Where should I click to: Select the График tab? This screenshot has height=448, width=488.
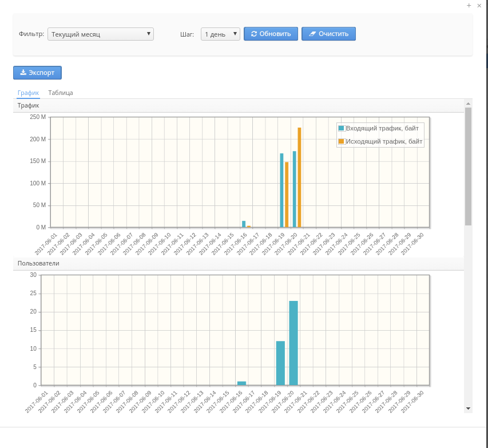tap(28, 93)
